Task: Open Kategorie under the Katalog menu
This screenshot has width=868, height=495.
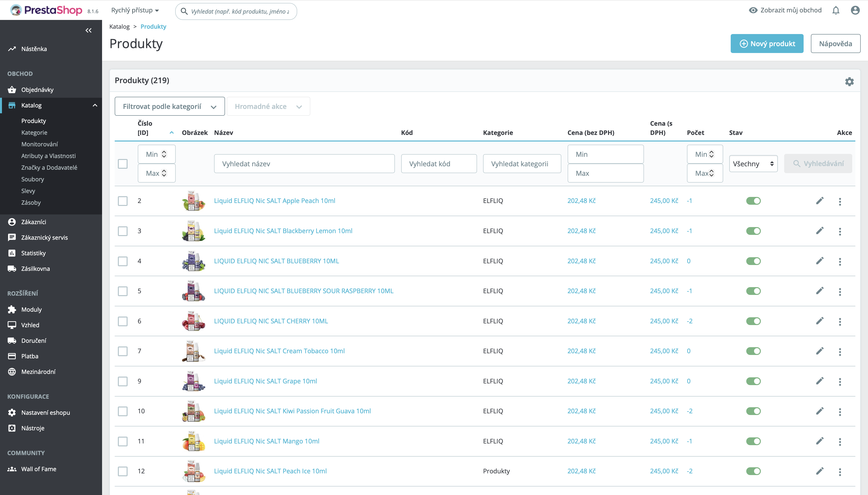Action: pos(34,133)
